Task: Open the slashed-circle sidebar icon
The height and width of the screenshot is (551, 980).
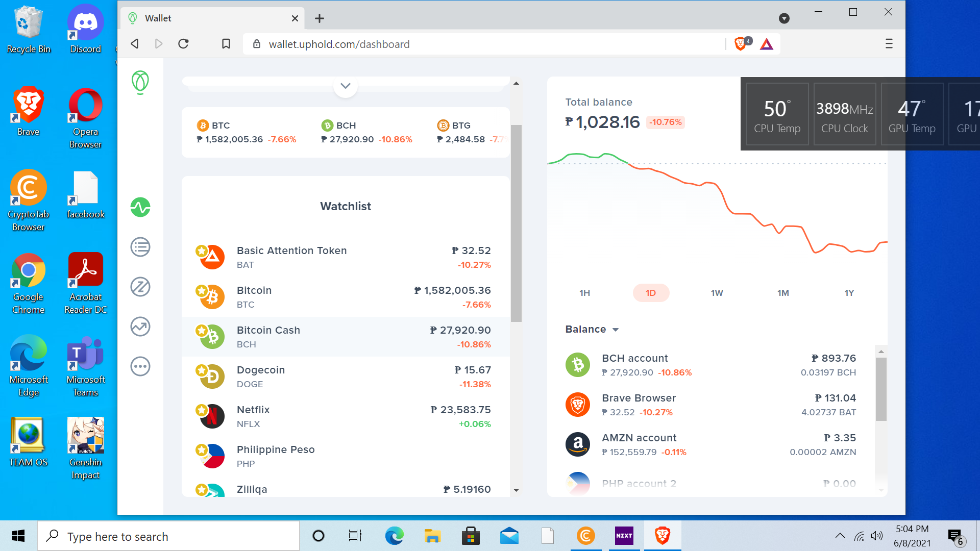Action: [x=140, y=287]
